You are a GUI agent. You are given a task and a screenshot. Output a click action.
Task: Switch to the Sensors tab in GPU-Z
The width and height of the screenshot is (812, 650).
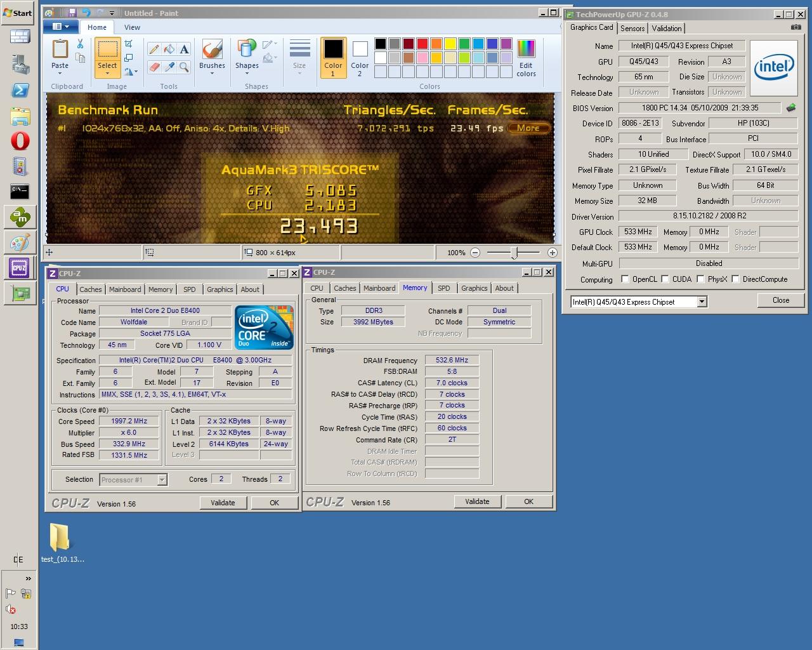click(632, 28)
